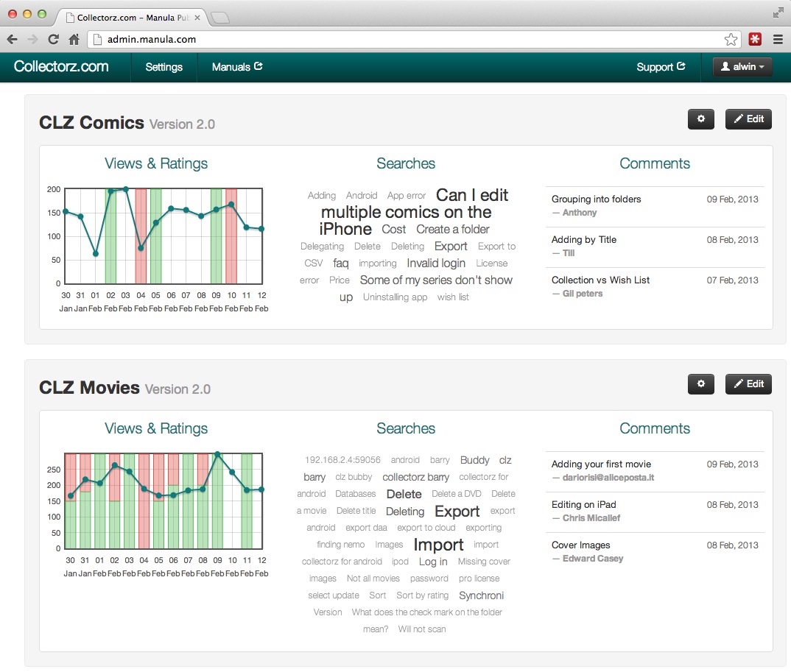The width and height of the screenshot is (791, 672).
Task: Open comment 'Grouping into folders'
Action: (596, 199)
